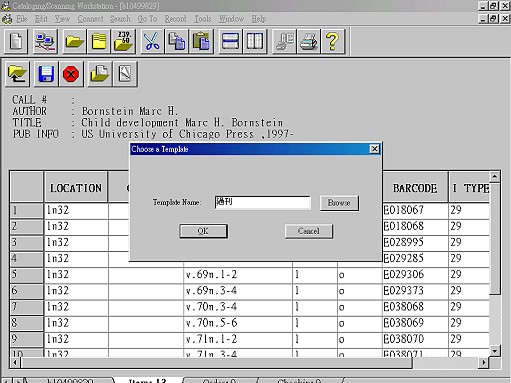Click the vertical split window icon
This screenshot has width=511, height=383.
click(255, 41)
